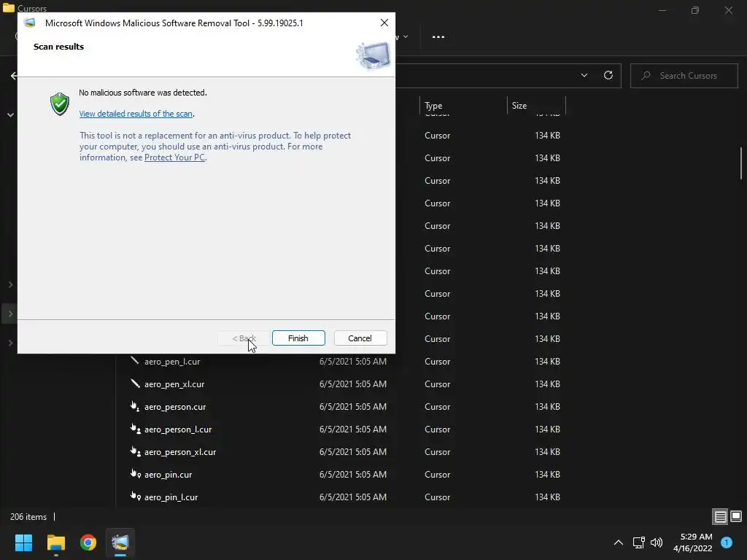Click the Malicious Software Removal Tool taskbar icon

120,542
